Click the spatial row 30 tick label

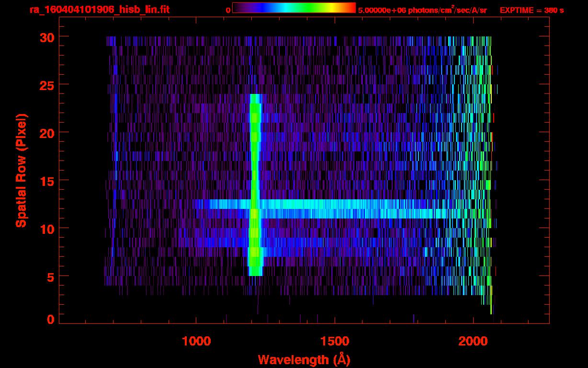(x=46, y=37)
